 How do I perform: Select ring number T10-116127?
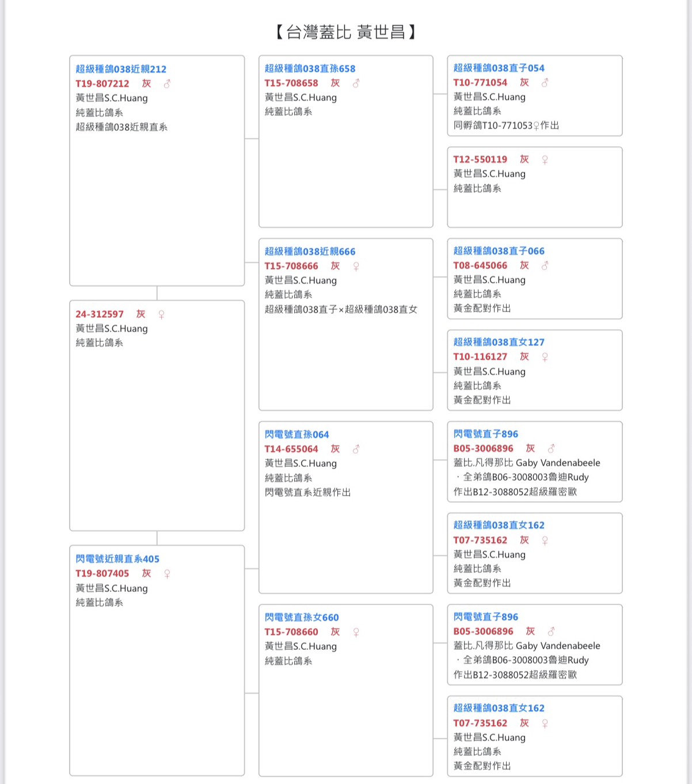(480, 357)
